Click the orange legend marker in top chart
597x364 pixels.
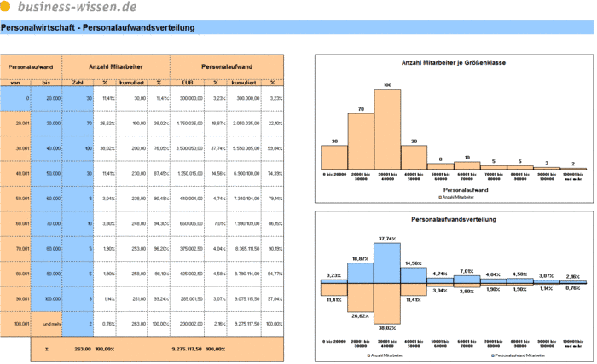(x=440, y=197)
